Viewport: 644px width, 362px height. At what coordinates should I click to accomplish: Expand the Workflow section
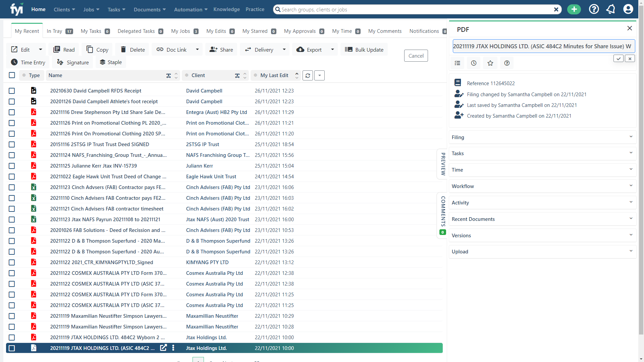[542, 186]
